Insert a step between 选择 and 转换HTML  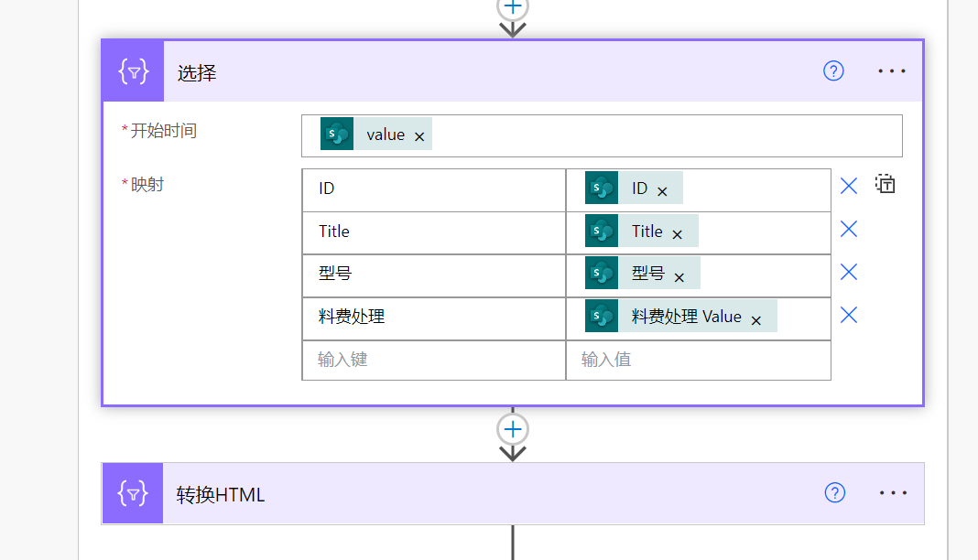click(x=513, y=428)
